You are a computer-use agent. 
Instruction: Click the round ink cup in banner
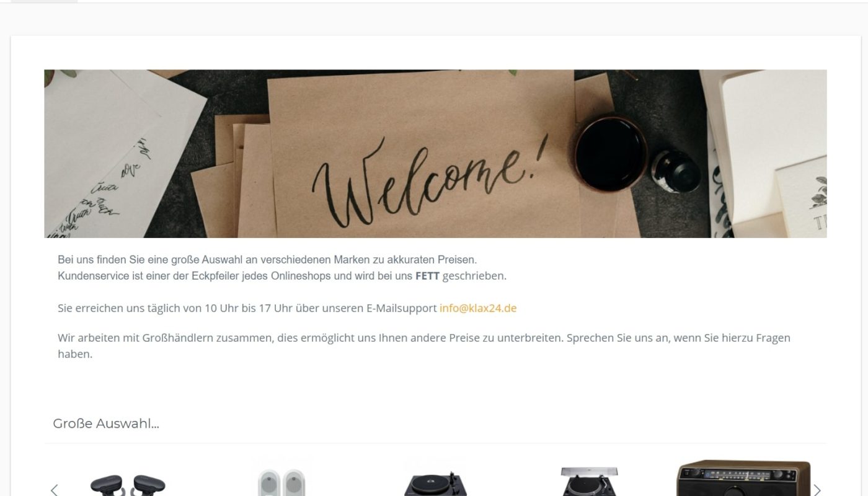[610, 153]
